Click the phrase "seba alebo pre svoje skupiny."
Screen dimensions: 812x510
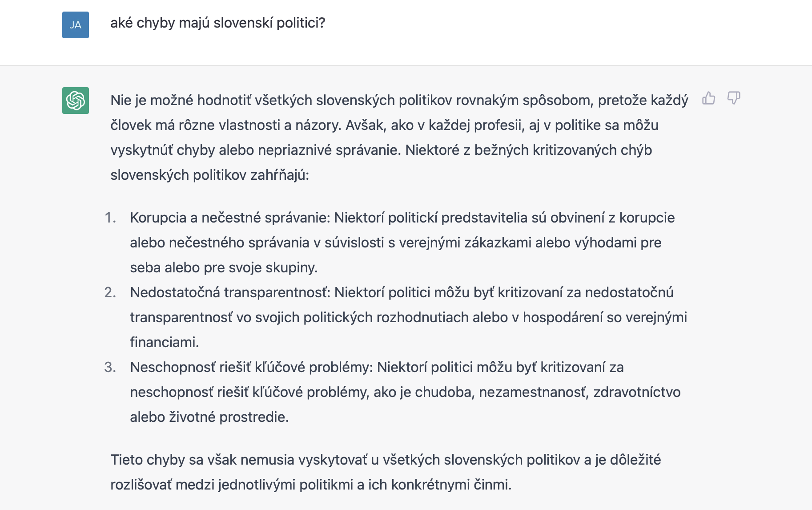tap(224, 267)
